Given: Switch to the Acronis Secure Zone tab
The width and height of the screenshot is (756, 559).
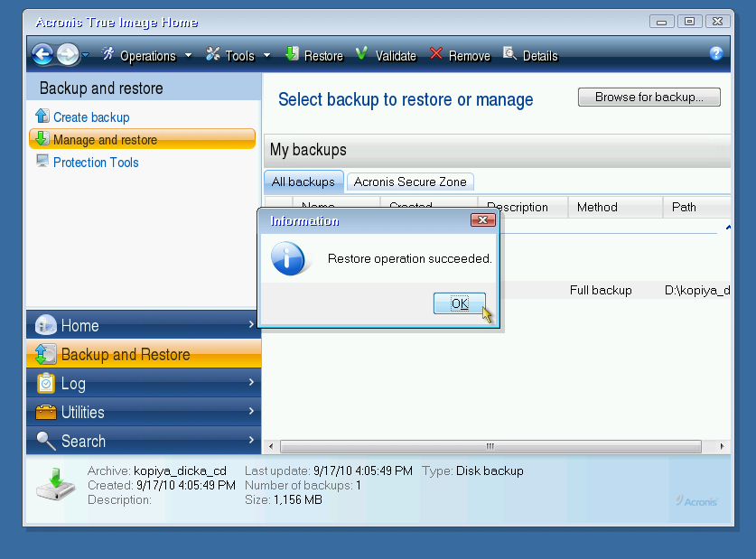Looking at the screenshot, I should pyautogui.click(x=410, y=182).
